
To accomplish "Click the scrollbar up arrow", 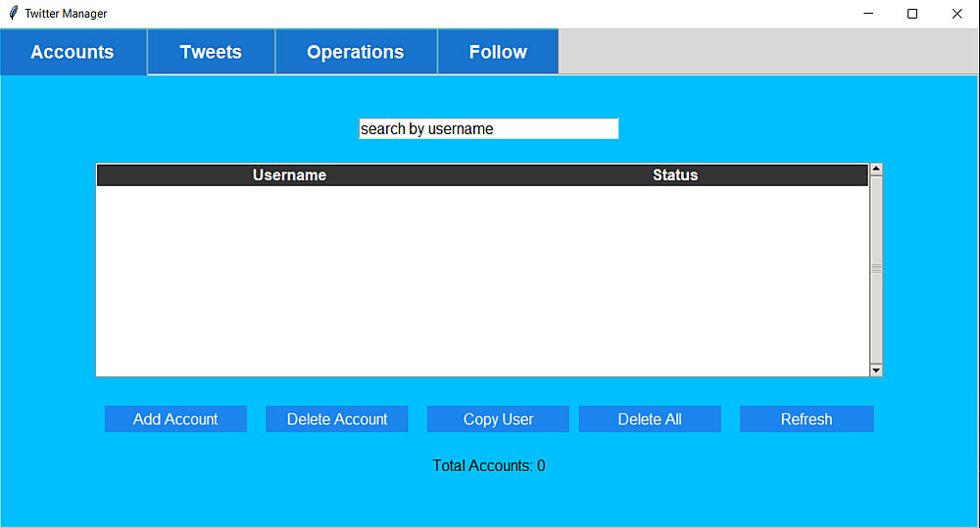I will click(876, 168).
